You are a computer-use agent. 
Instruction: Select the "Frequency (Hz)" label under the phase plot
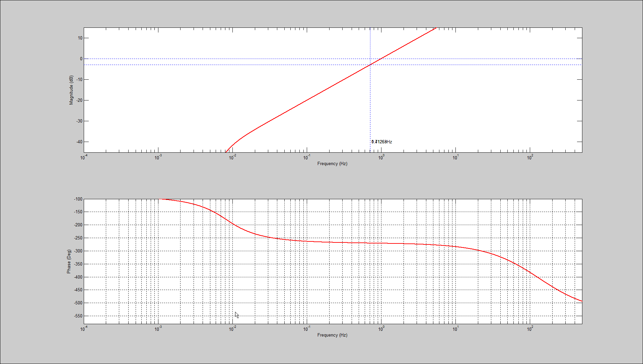[332, 335]
